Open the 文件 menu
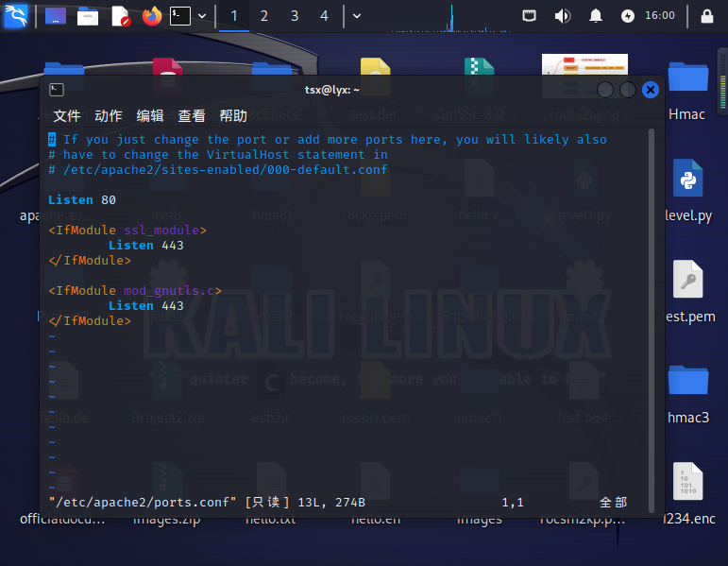 pos(67,115)
